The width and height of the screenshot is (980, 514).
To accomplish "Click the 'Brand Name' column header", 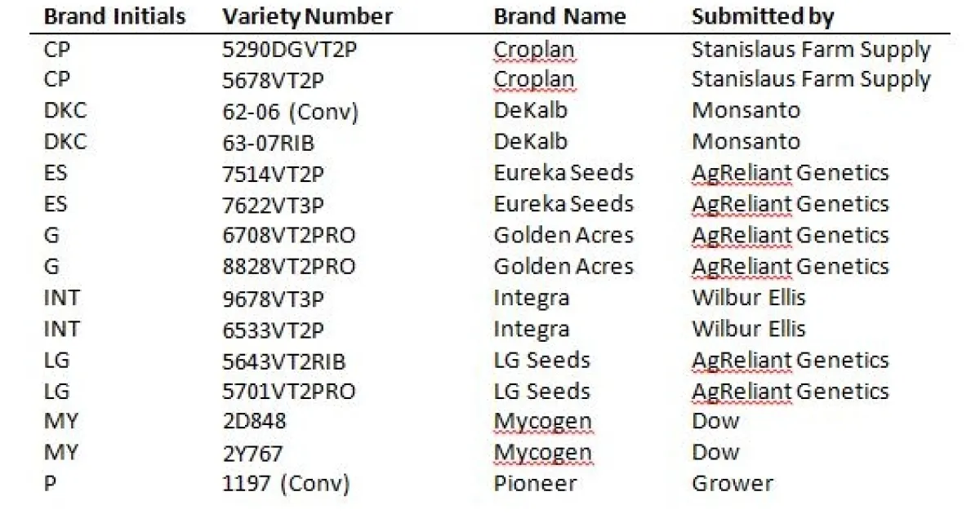I will [x=559, y=16].
